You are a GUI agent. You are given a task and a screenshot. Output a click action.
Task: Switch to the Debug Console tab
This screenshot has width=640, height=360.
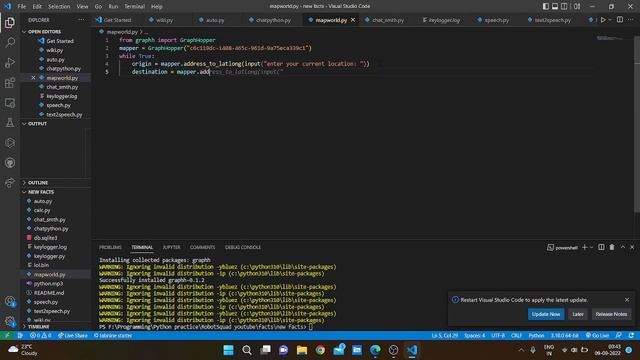tap(243, 247)
